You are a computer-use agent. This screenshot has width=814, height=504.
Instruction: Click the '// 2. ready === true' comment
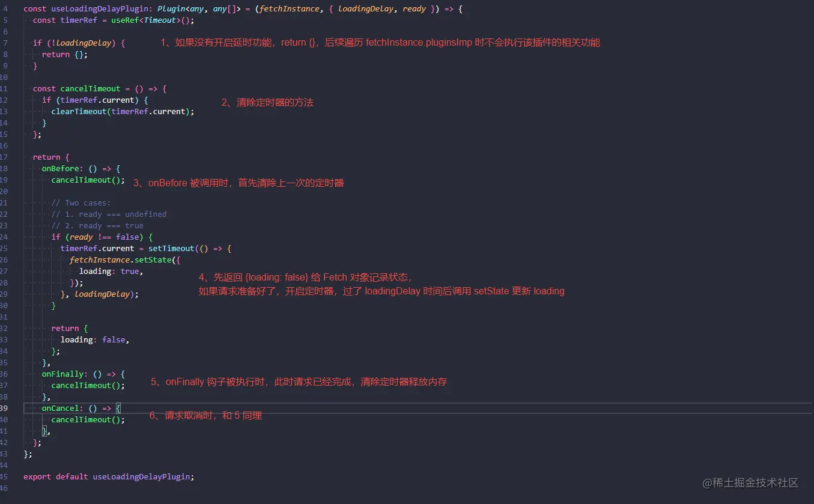pos(97,226)
